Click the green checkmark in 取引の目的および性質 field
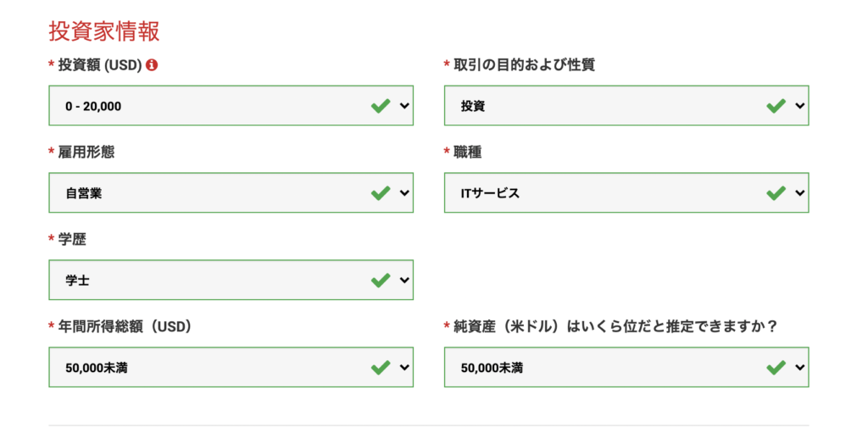The image size is (868, 428). coord(776,106)
